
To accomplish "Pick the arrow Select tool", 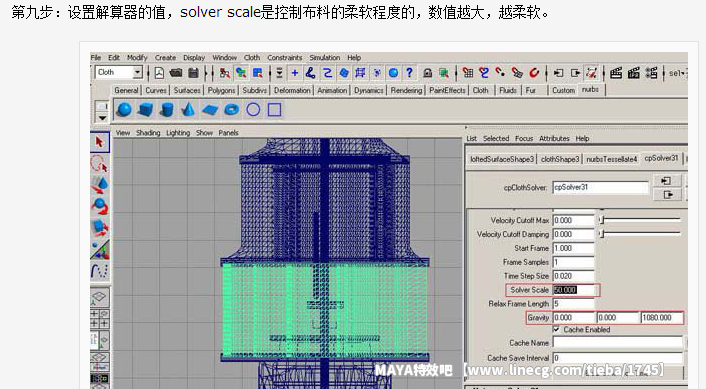I will click(100, 142).
